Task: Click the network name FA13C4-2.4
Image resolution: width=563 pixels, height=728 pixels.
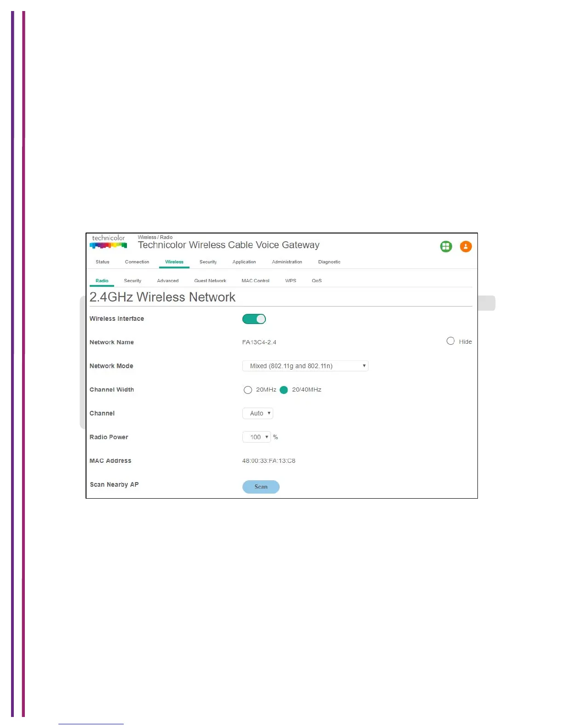Action: tap(259, 342)
